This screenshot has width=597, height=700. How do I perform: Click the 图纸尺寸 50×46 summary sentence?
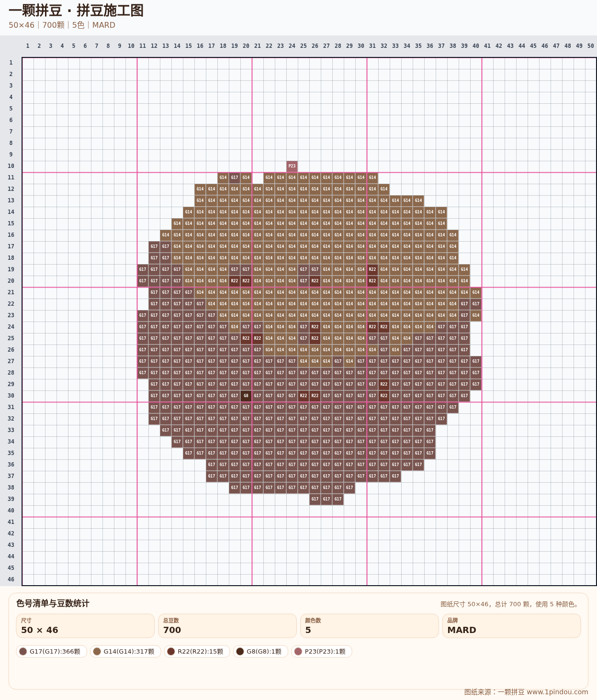pos(510,604)
